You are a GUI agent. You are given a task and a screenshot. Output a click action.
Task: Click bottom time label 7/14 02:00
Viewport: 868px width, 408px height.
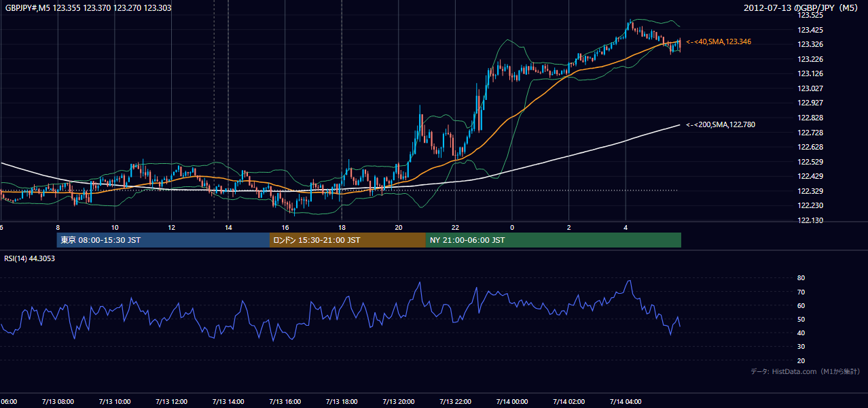[569, 401]
